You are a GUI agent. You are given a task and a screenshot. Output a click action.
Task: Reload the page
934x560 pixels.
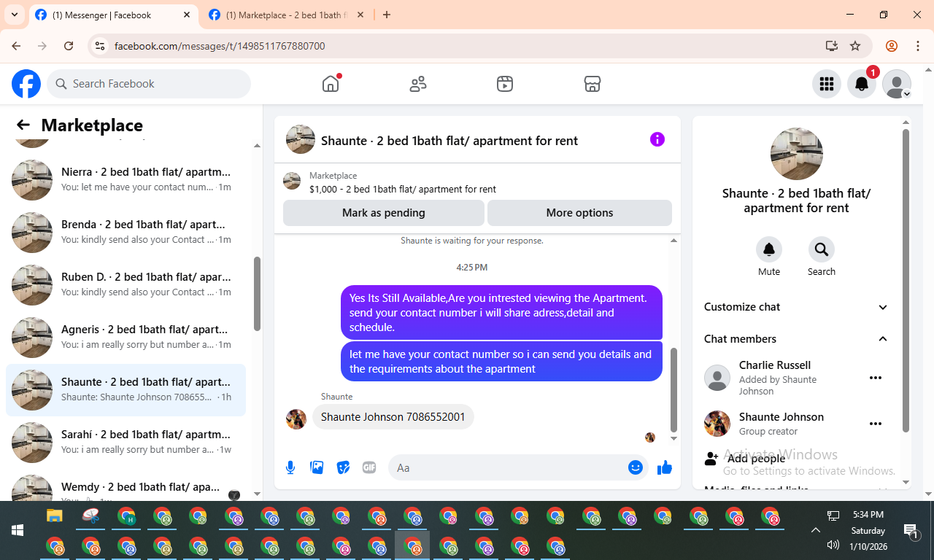(69, 46)
